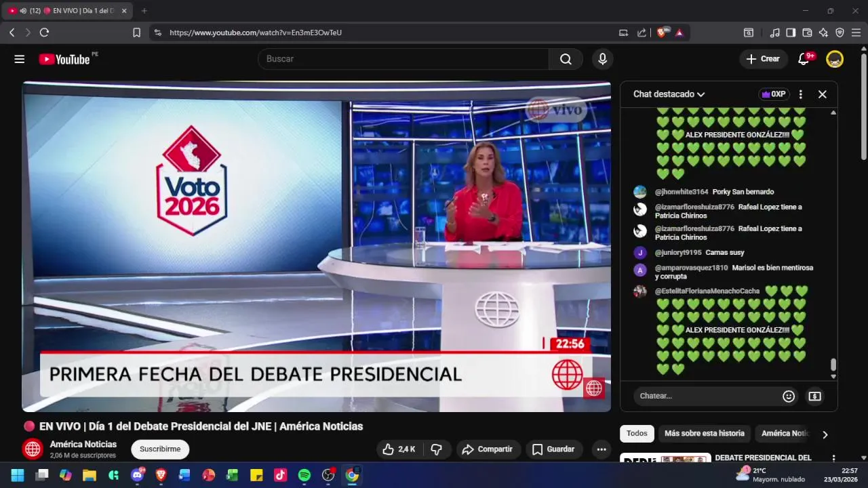Open the YouTube hamburger guide menu
This screenshot has height=488, width=868.
coord(19,59)
